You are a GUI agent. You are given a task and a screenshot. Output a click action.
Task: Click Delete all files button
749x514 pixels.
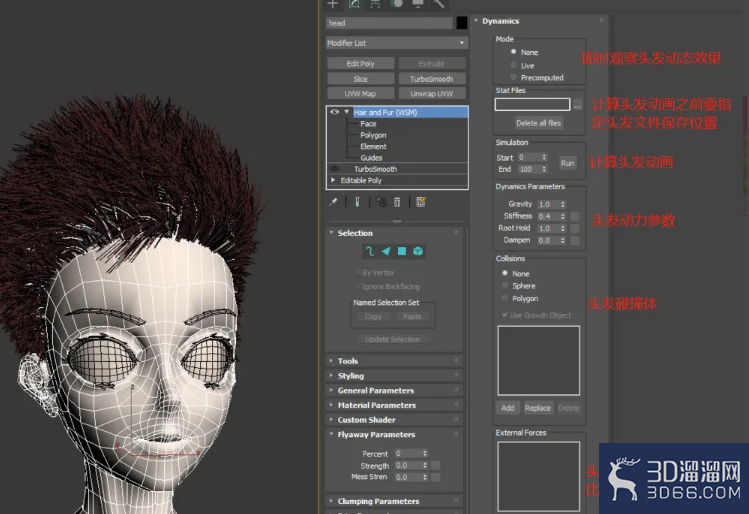(539, 123)
